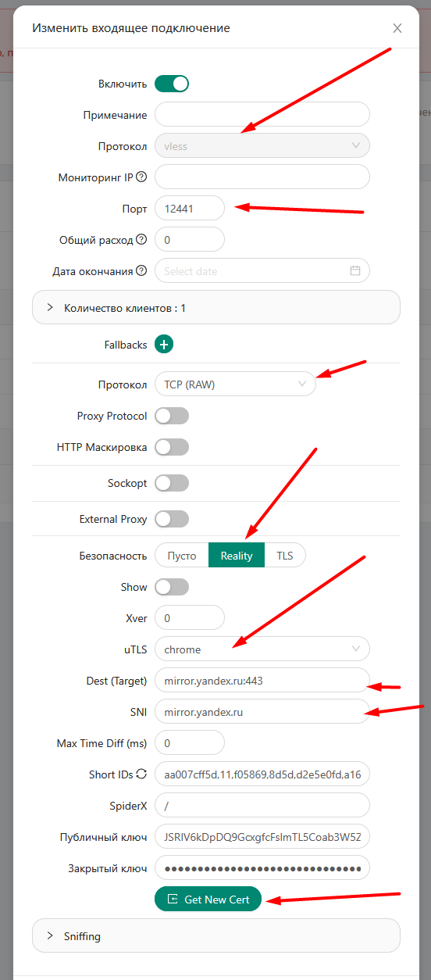Open the uTLS chrome dropdown
Viewport: 431px width, 980px height.
pyautogui.click(x=262, y=649)
